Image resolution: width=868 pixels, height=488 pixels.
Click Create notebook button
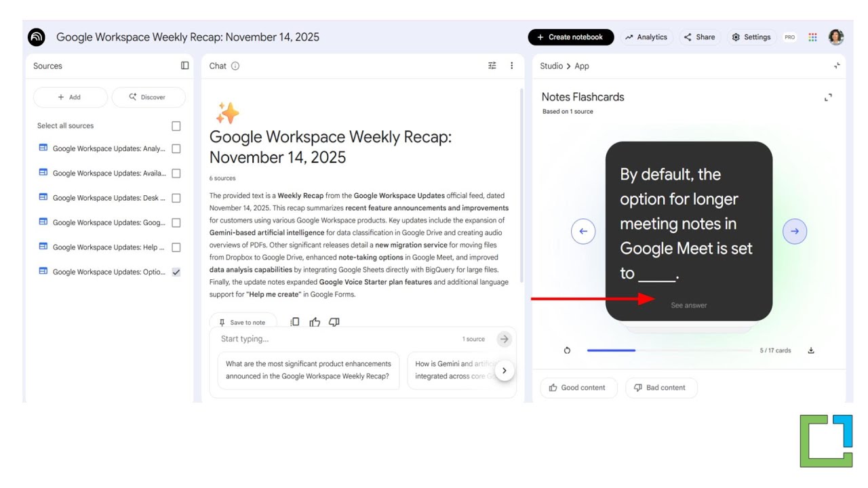(x=571, y=37)
